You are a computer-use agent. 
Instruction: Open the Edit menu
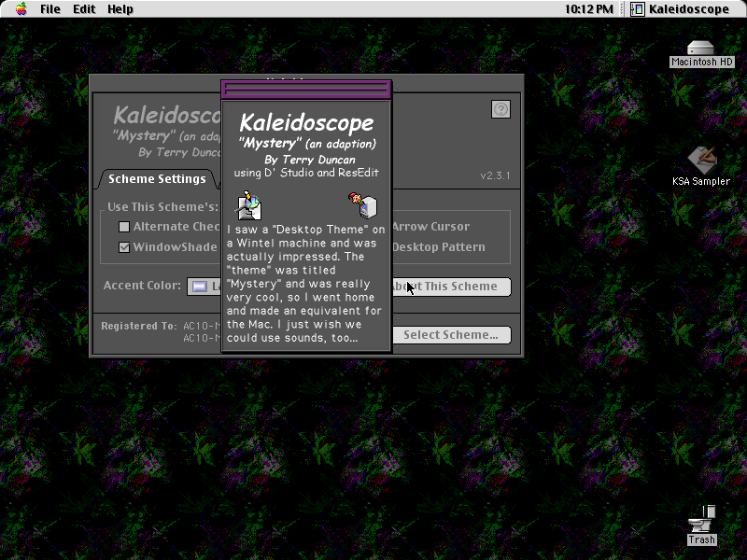click(x=84, y=9)
